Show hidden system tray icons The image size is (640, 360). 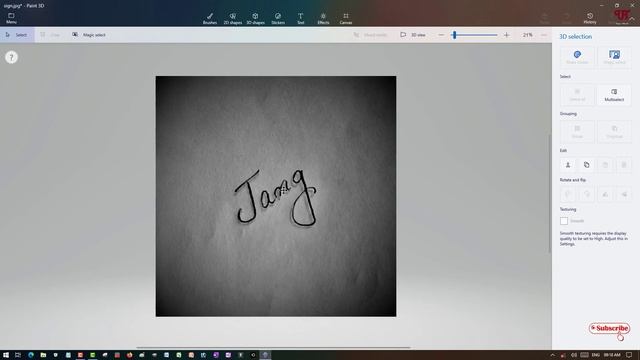coord(553,355)
